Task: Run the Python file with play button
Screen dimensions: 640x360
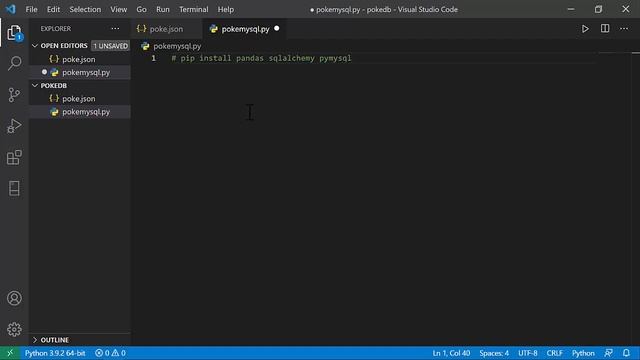Action: pyautogui.click(x=585, y=29)
